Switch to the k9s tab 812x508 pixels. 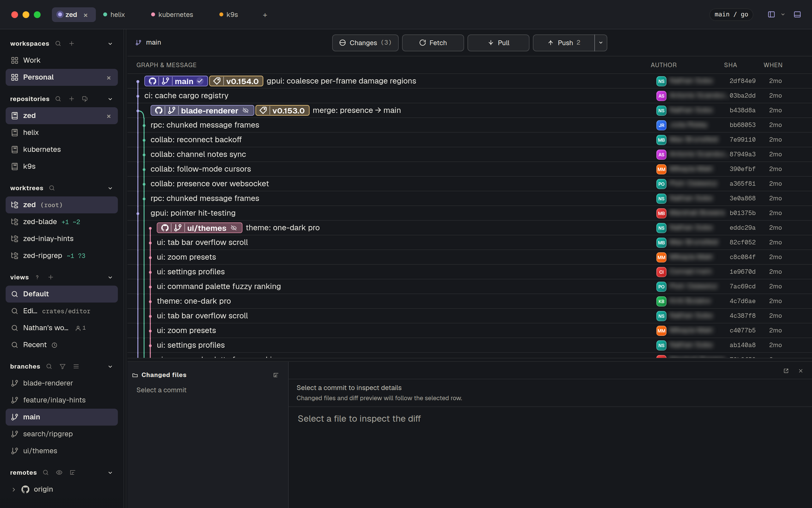point(229,15)
